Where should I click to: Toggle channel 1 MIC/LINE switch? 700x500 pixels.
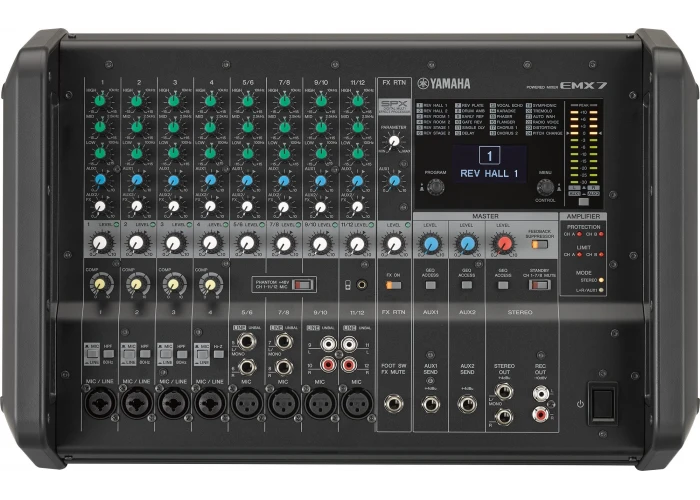point(92,354)
